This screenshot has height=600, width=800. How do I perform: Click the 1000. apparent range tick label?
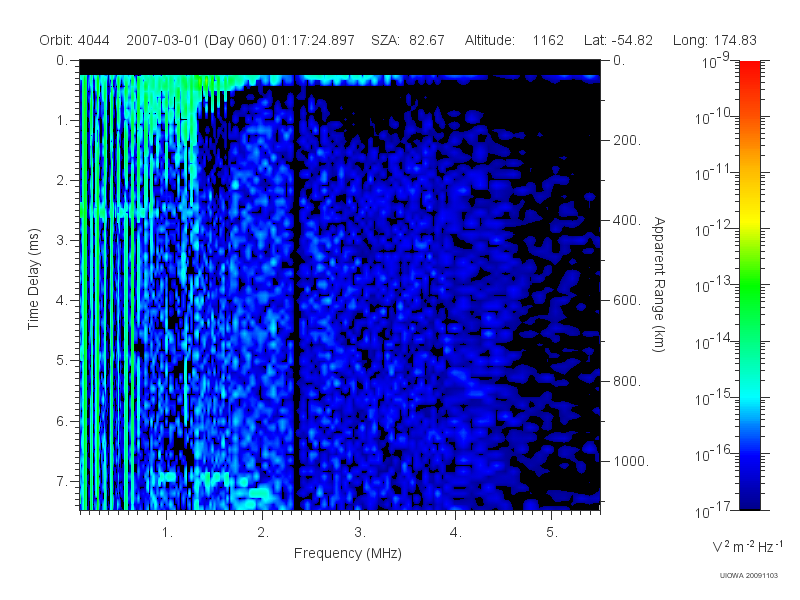pos(631,461)
